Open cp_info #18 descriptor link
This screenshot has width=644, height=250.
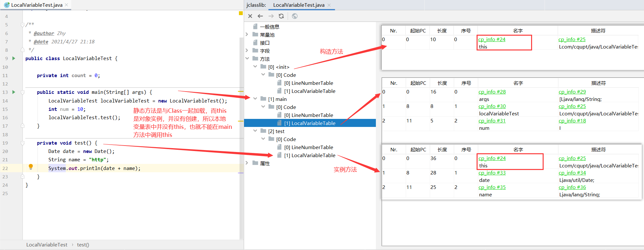(572, 121)
